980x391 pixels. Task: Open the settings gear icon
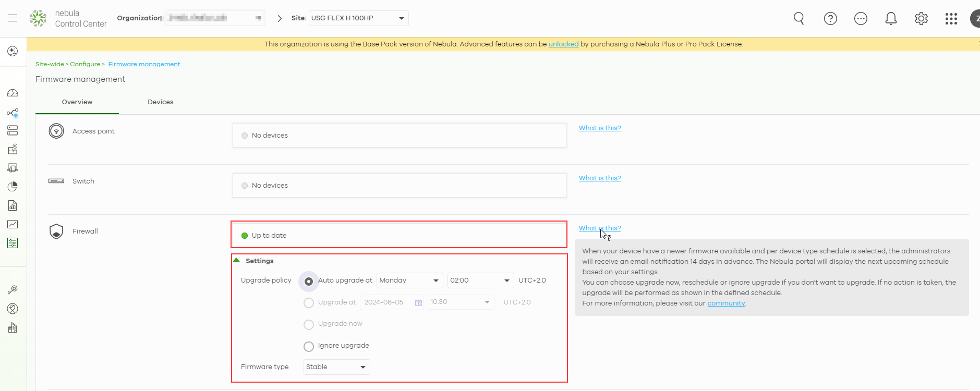[x=921, y=19]
